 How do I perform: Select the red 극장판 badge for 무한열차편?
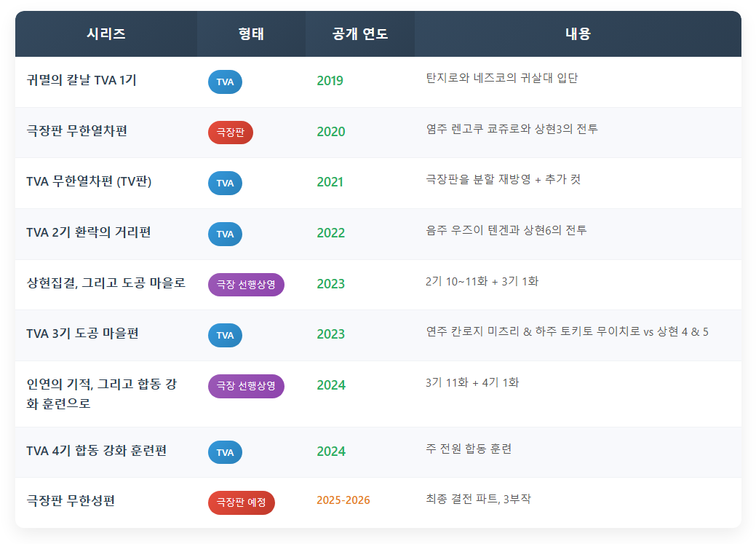pyautogui.click(x=231, y=133)
